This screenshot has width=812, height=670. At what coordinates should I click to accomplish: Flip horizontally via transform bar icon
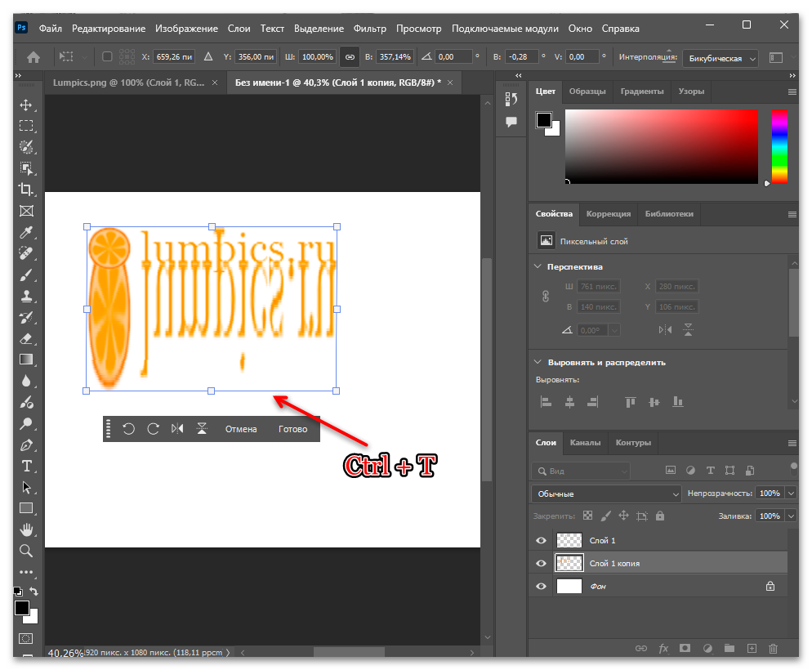tap(177, 429)
